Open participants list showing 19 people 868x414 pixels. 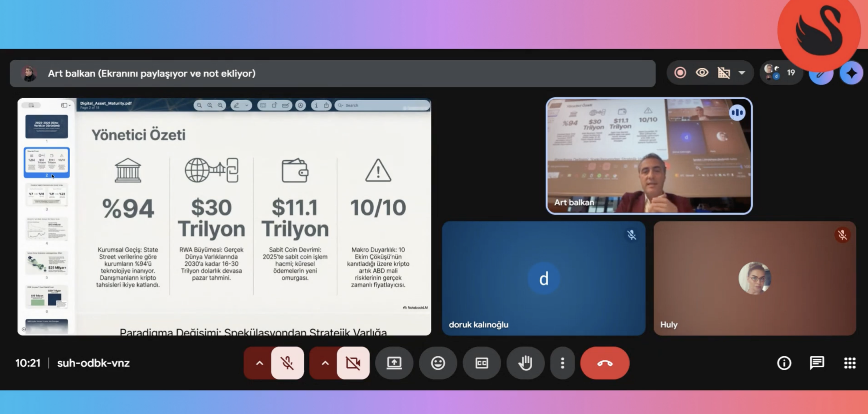click(781, 73)
